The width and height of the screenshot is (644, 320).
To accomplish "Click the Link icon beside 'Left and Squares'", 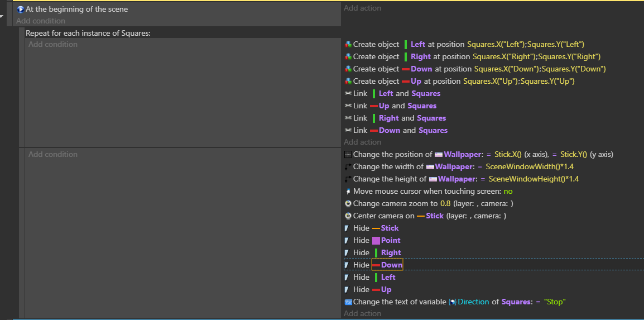I will 348,93.
